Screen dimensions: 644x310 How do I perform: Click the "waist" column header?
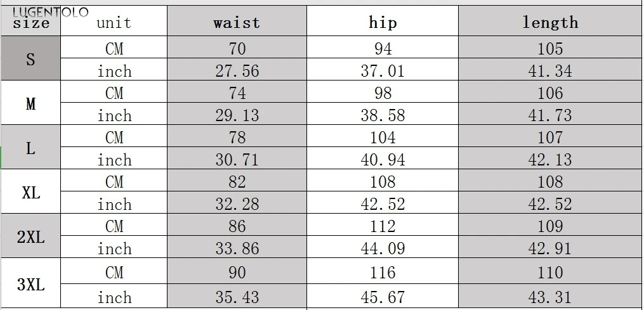click(x=237, y=23)
